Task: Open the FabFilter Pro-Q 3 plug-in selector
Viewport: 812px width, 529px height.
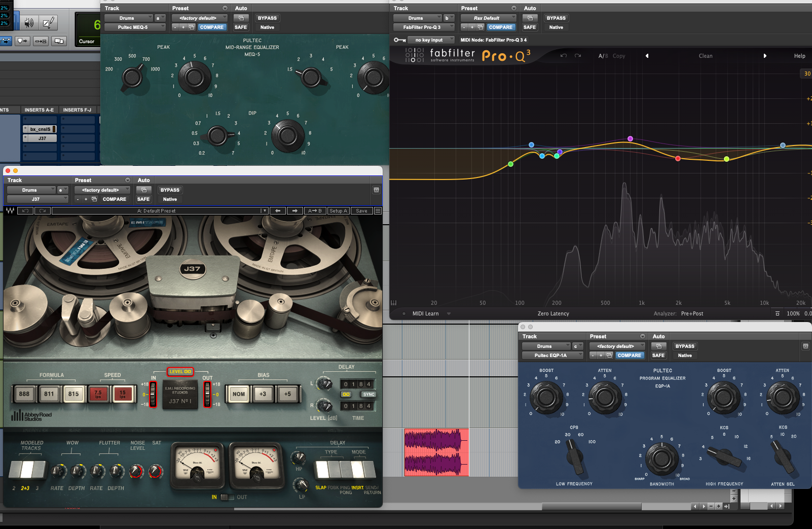Action: click(x=424, y=27)
